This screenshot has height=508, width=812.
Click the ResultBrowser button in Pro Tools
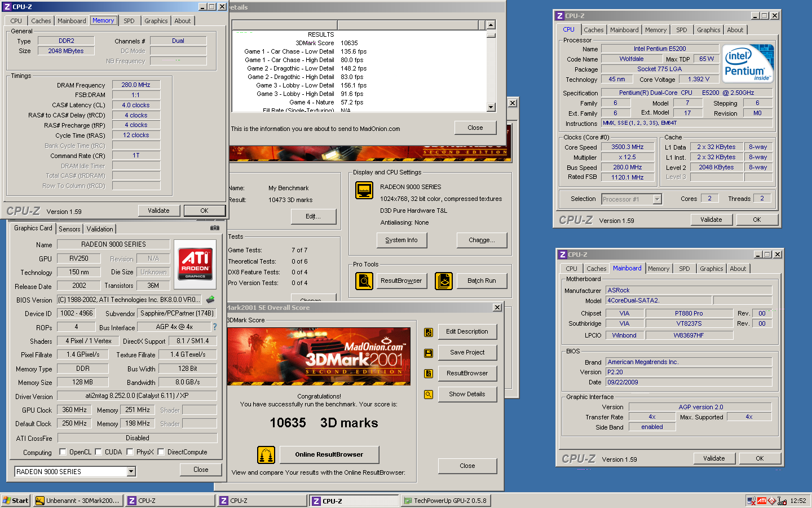[401, 281]
